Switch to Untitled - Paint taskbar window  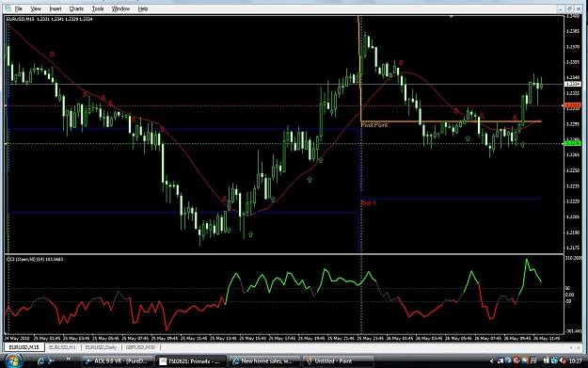click(x=338, y=361)
